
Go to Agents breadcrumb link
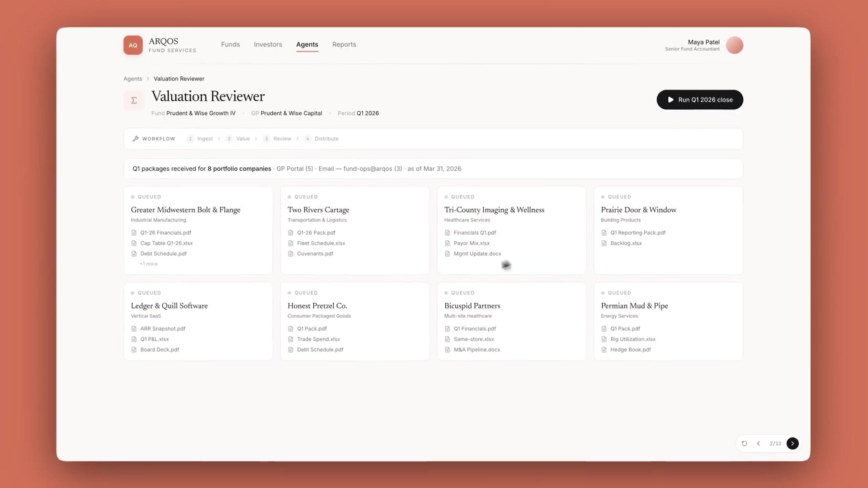133,79
